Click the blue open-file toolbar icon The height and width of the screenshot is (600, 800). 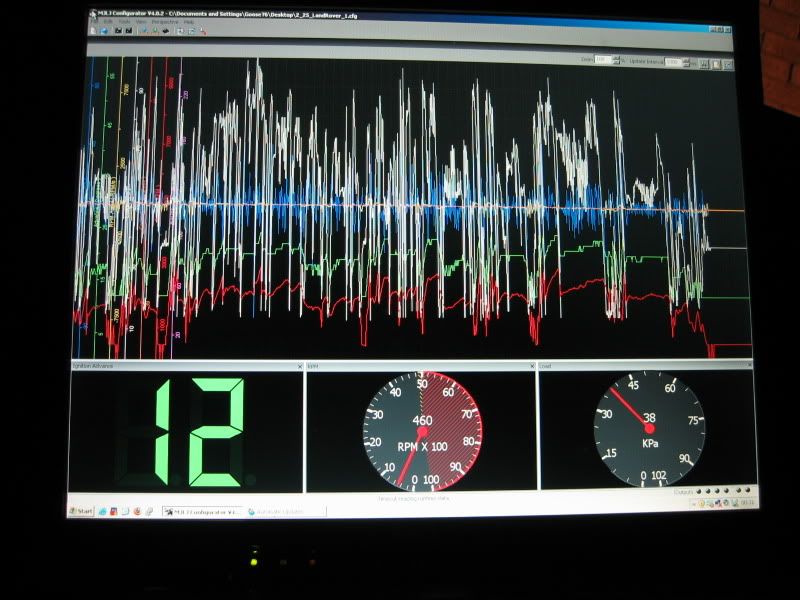(x=104, y=31)
